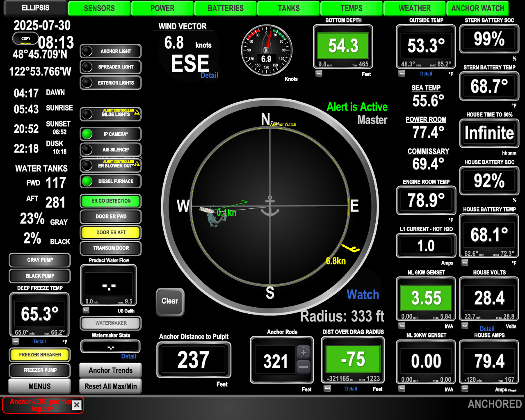Disable the IP CAMERA switch
The height and width of the screenshot is (420, 525).
tap(111, 134)
